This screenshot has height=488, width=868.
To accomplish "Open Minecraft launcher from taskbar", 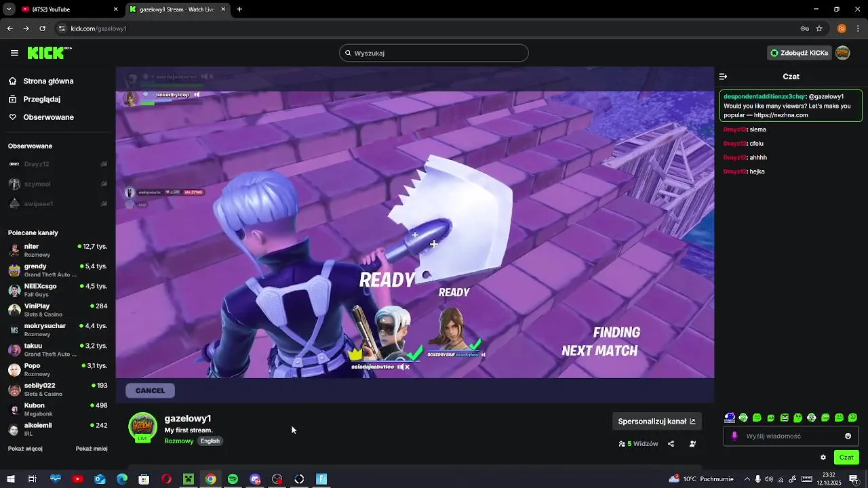I will tap(189, 479).
